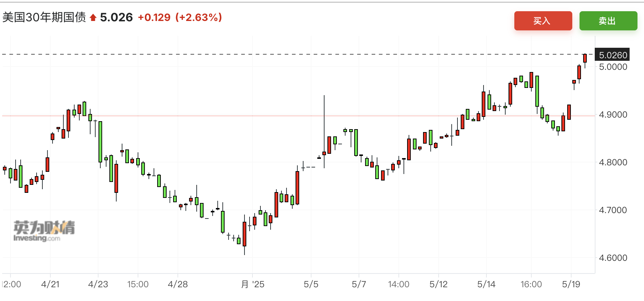Select the 5/12 date on time axis
644x301 pixels.
439,284
